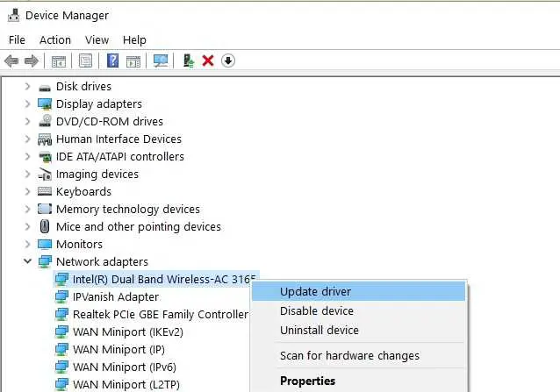Expand the Imaging devices node
560x392 pixels.
(27, 174)
